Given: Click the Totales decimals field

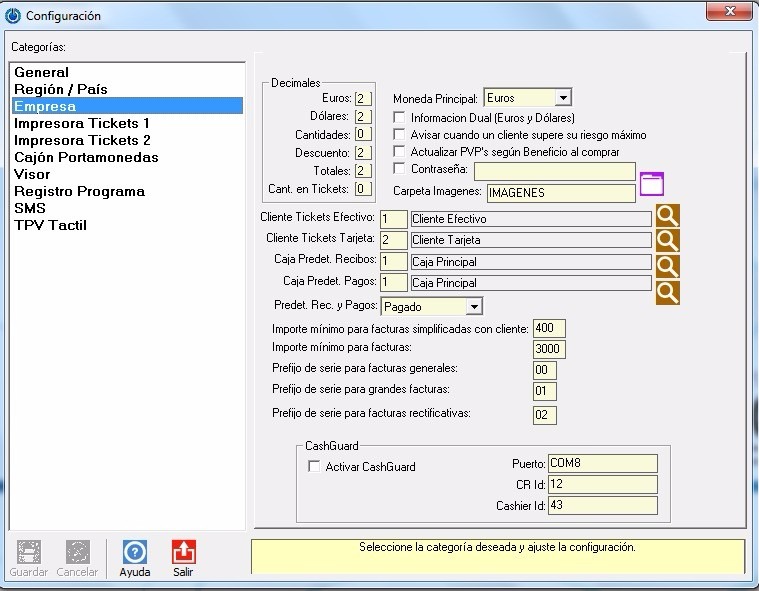Looking at the screenshot, I should point(363,170).
